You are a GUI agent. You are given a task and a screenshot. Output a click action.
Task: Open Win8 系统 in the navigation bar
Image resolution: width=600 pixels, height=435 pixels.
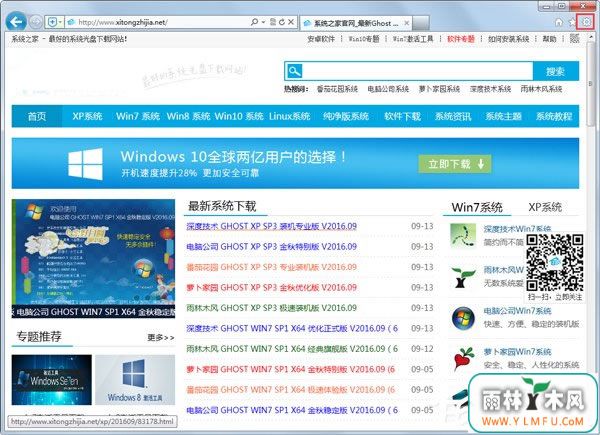(188, 116)
